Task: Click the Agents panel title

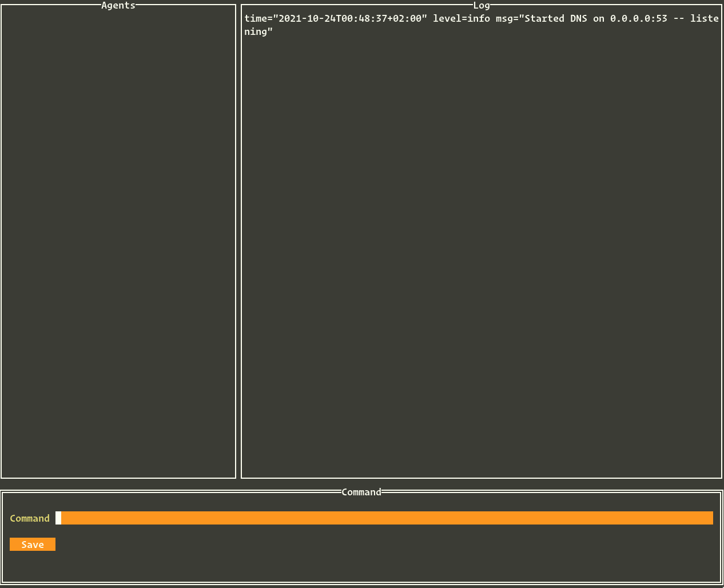Action: coord(118,5)
